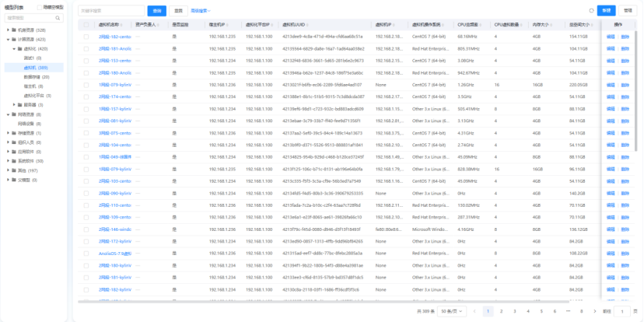Click folder icon of 服务器 (3)
Screen dimensions: 644x322
(19, 105)
